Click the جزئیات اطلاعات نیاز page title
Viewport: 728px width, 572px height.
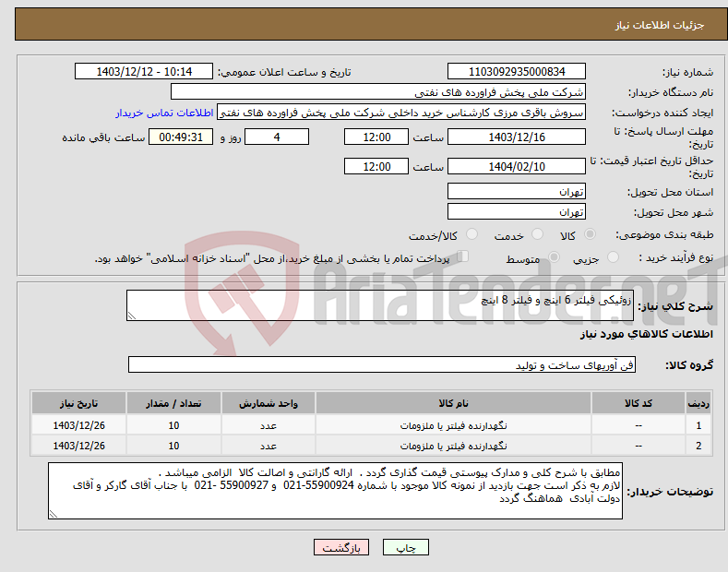pyautogui.click(x=660, y=25)
